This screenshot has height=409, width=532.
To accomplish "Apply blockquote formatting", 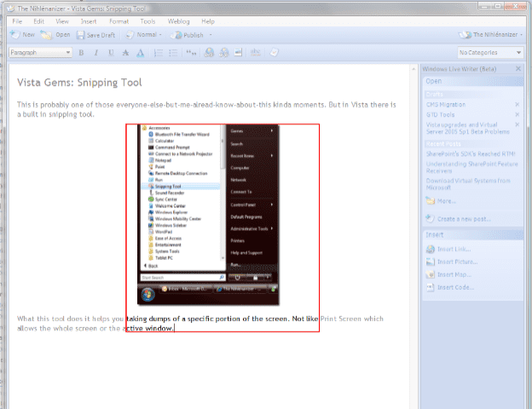I will 191,53.
